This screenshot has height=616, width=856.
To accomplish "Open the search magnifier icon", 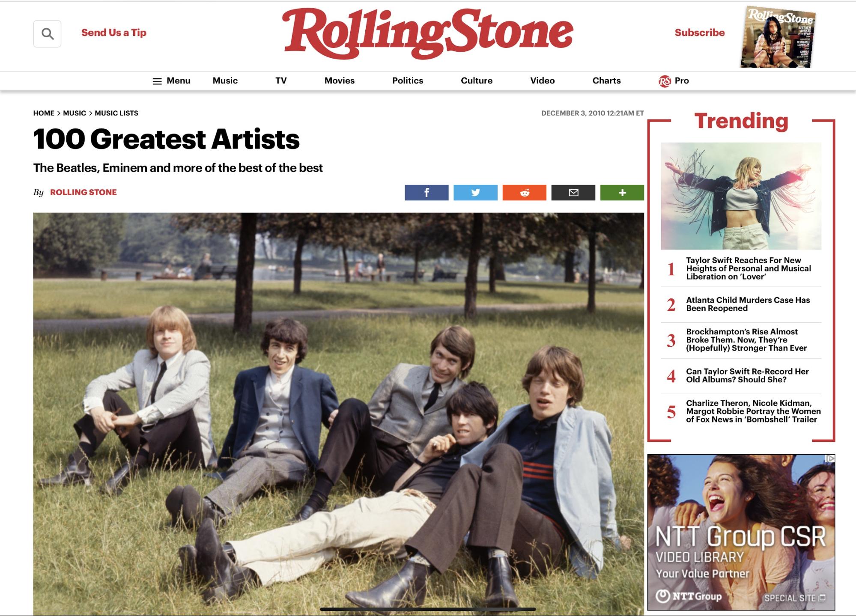I will [x=47, y=33].
